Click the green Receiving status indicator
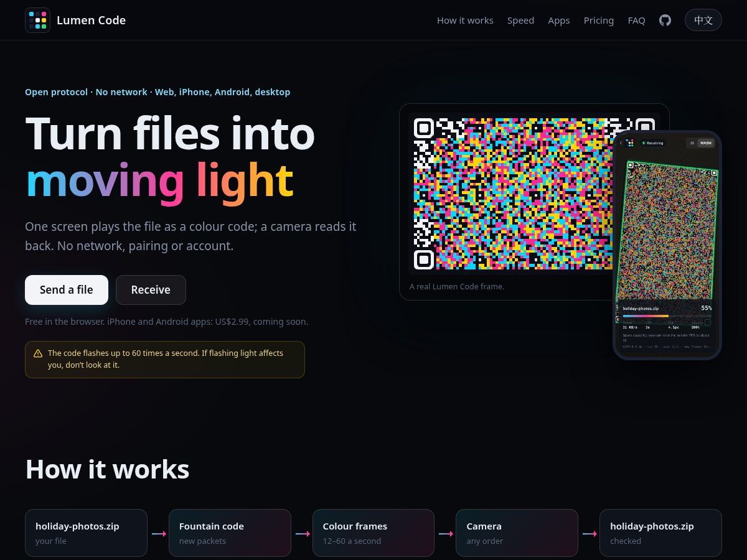Image resolution: width=747 pixels, height=560 pixels. (653, 143)
